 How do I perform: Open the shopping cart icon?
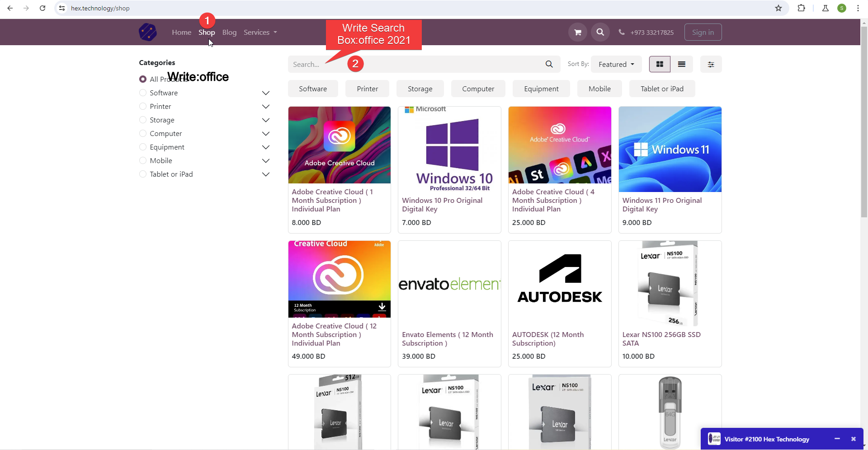tap(577, 32)
